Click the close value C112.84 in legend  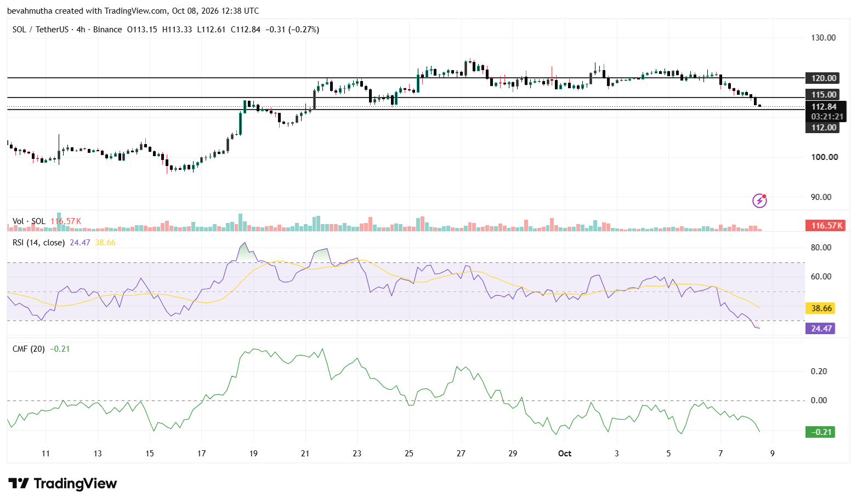[x=246, y=30]
